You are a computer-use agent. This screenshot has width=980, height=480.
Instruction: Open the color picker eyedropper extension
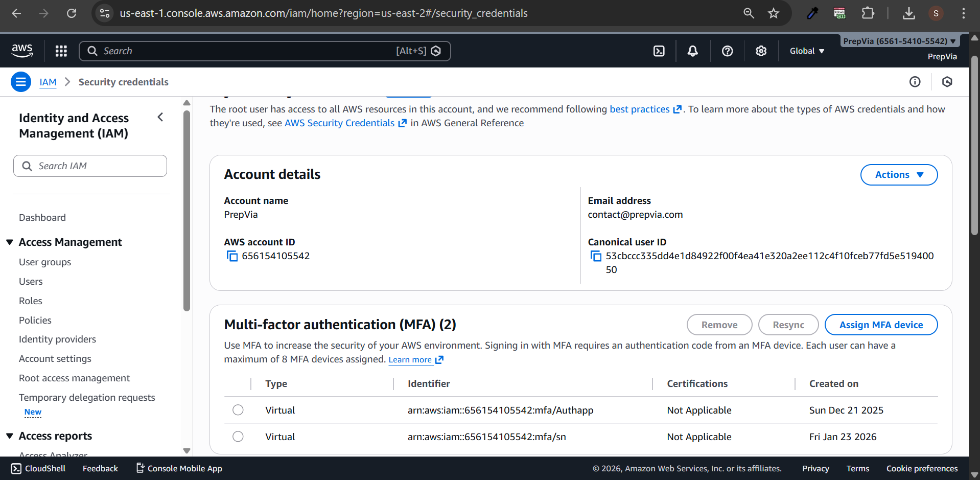[812, 13]
